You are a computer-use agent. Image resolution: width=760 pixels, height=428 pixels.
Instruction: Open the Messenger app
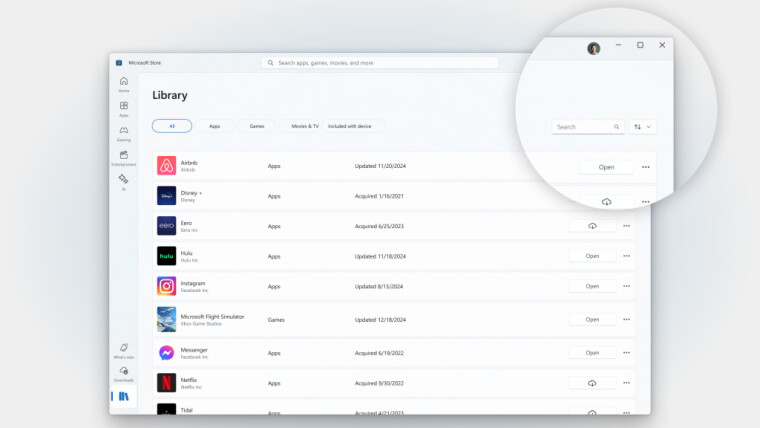pos(592,353)
